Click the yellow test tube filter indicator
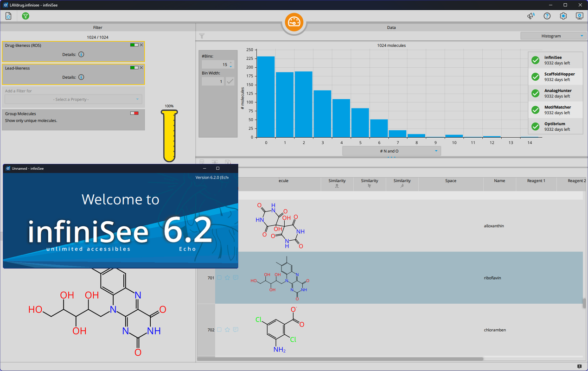 click(169, 135)
